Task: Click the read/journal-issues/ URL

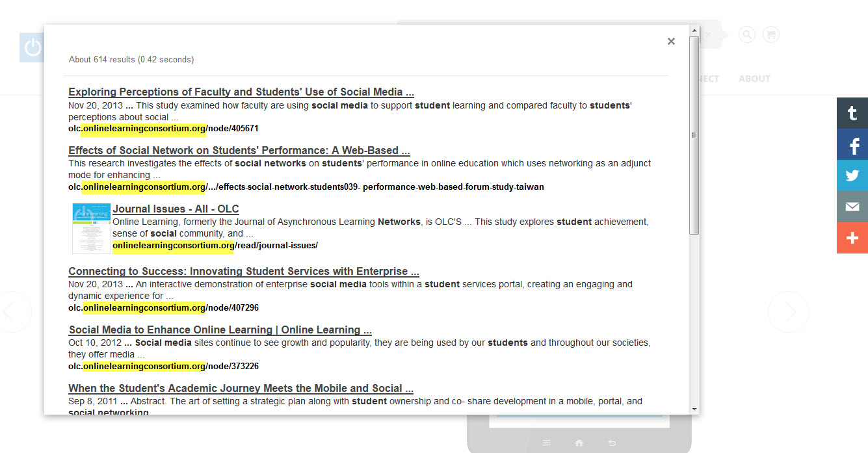Action: click(x=215, y=246)
